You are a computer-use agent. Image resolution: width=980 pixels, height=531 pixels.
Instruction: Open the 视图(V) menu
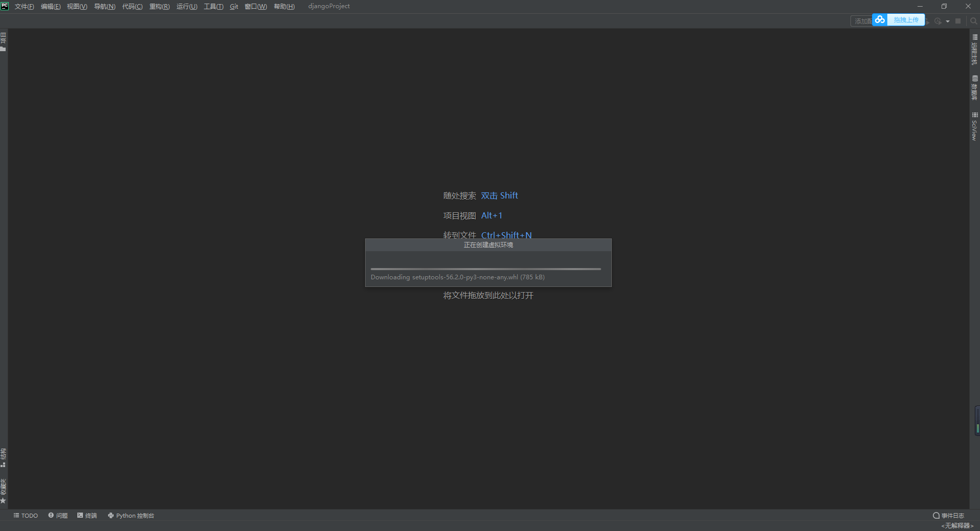click(77, 7)
